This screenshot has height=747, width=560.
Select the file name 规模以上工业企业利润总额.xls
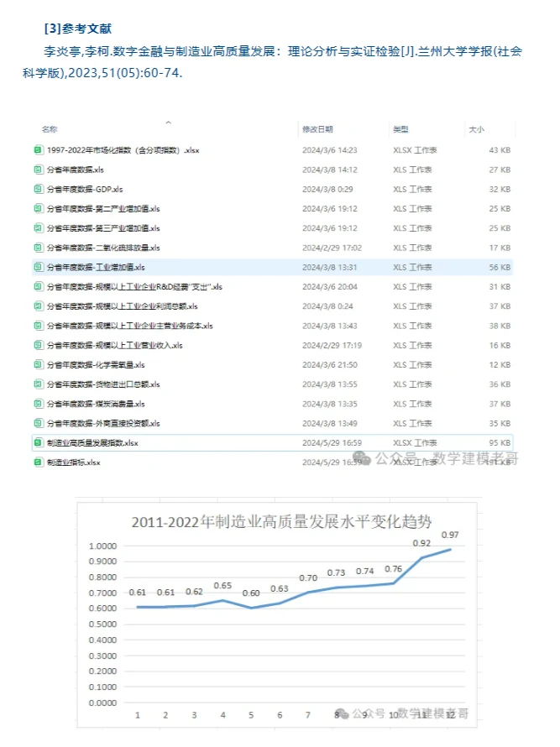[122, 306]
